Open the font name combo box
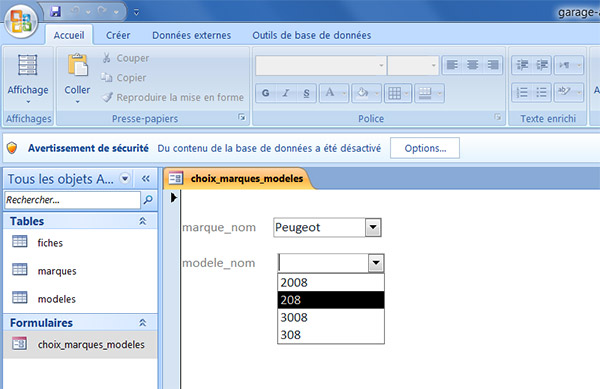 tap(321, 65)
